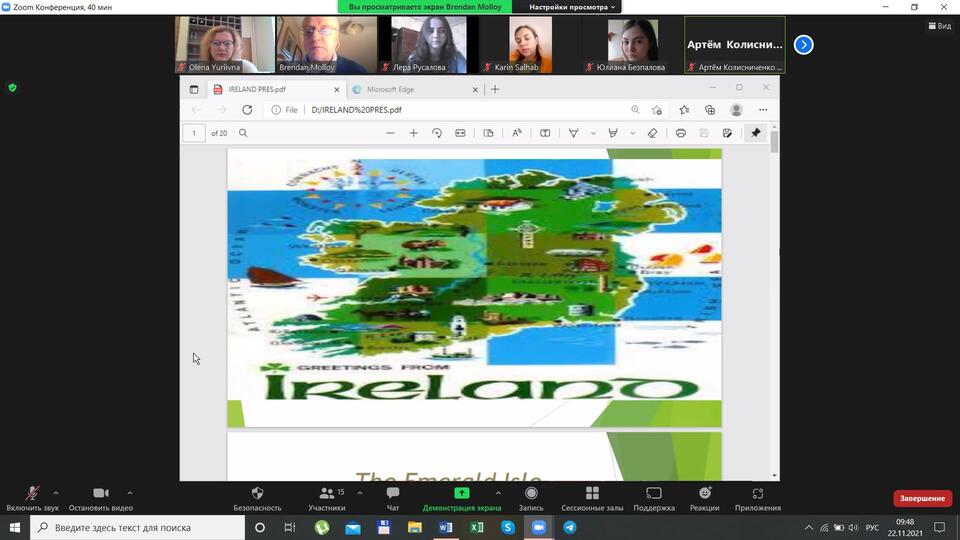Click browser zoom magnifier in address bar
This screenshot has height=540, width=960.
point(635,110)
